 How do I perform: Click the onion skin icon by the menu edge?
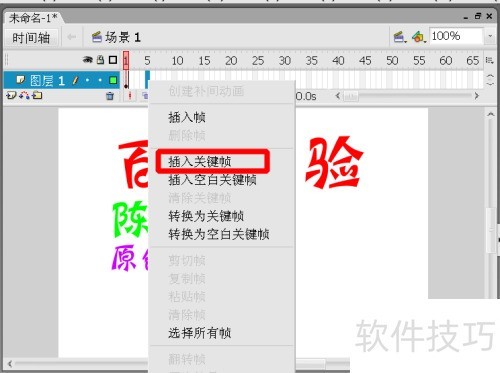(x=144, y=96)
